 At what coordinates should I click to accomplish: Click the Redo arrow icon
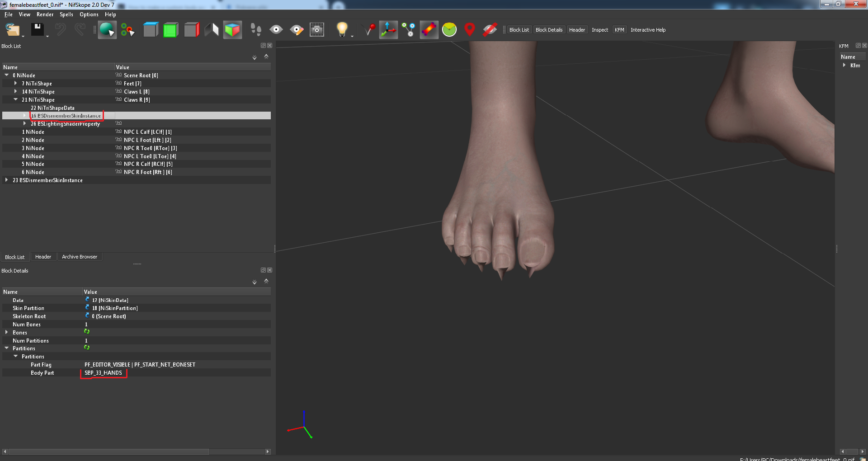(x=80, y=30)
